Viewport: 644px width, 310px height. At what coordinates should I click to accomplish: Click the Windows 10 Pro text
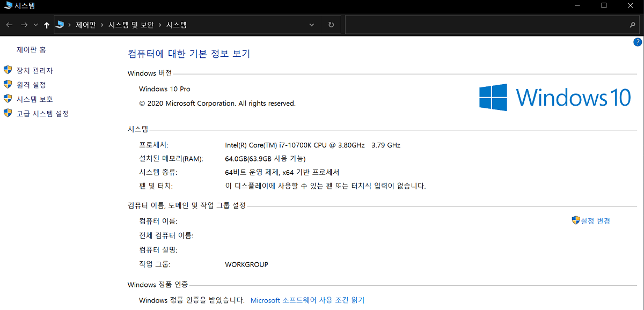165,89
